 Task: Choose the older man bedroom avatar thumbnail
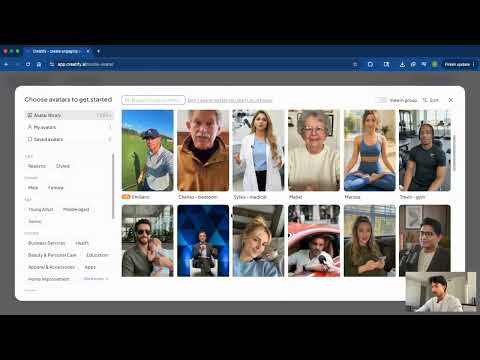click(203, 150)
